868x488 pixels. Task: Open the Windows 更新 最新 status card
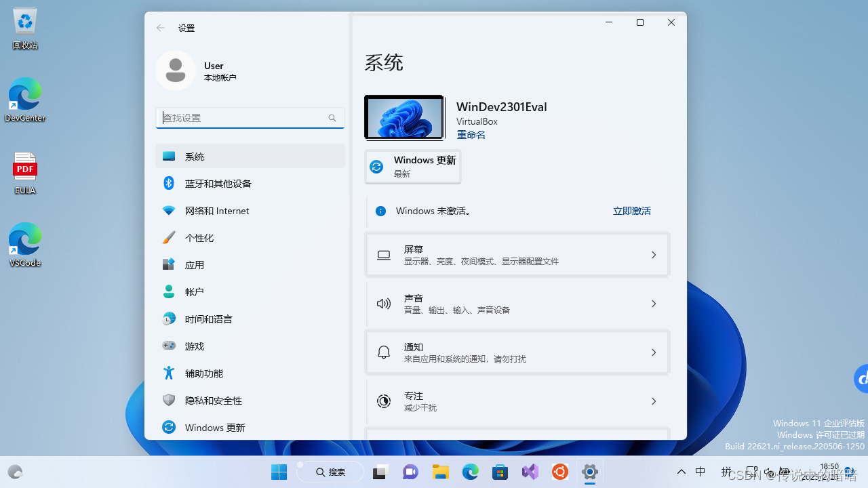[413, 167]
